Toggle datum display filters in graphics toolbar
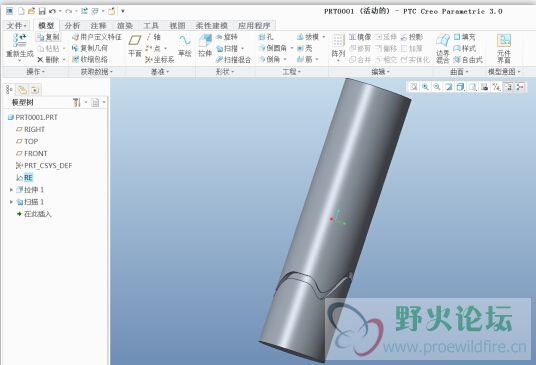The image size is (536, 365). (496, 87)
